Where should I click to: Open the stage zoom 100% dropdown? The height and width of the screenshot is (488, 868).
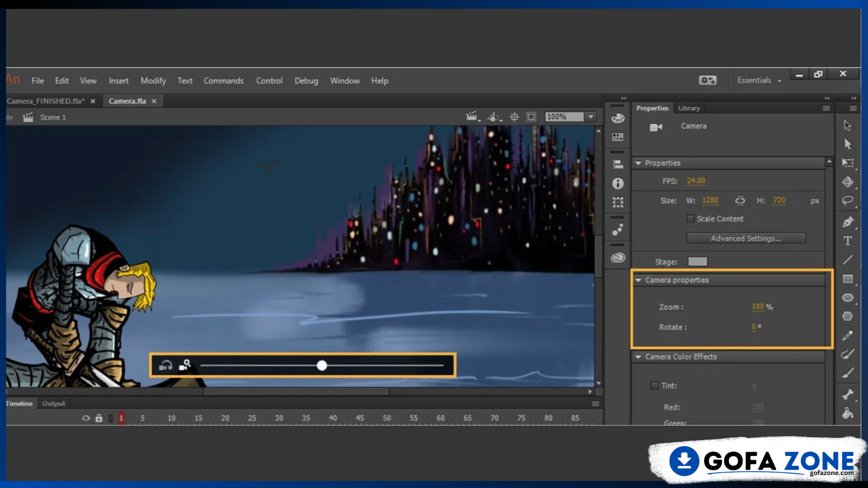pyautogui.click(x=590, y=117)
